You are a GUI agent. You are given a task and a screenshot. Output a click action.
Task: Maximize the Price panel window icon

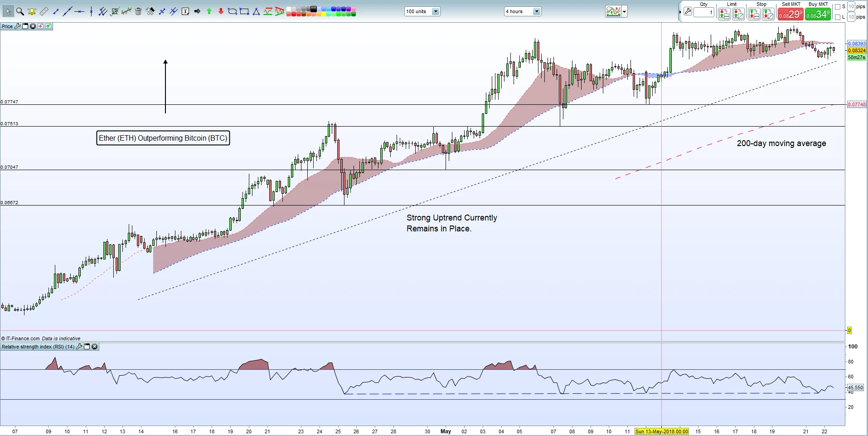point(25,26)
